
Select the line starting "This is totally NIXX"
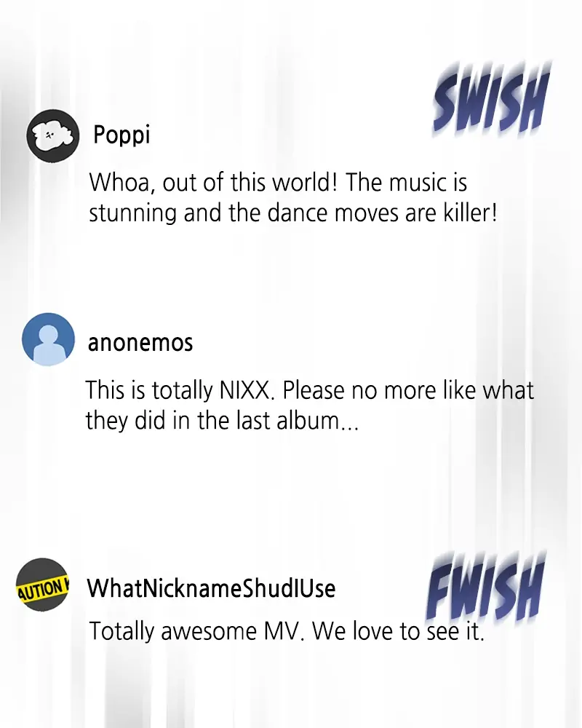tap(310, 390)
